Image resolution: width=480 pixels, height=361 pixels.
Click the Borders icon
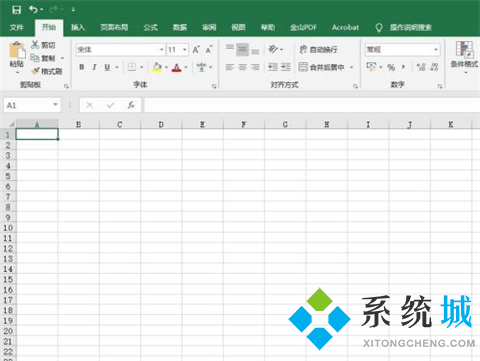point(132,67)
